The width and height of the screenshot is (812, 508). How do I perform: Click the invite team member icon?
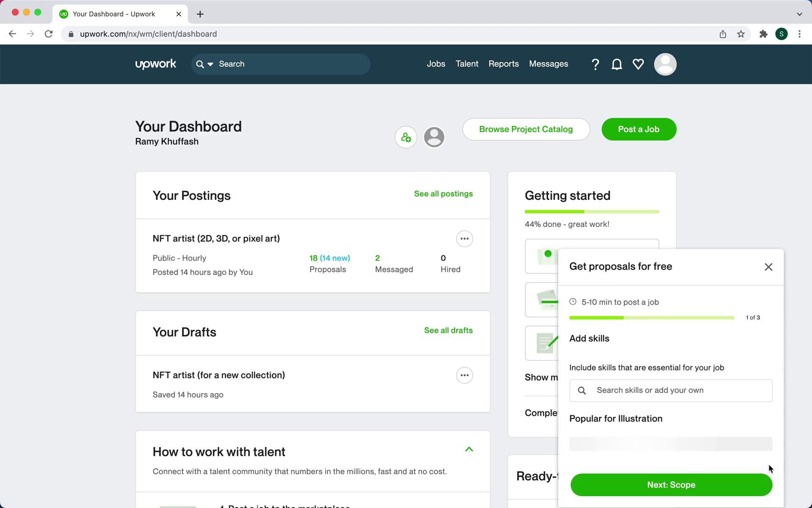pos(406,137)
